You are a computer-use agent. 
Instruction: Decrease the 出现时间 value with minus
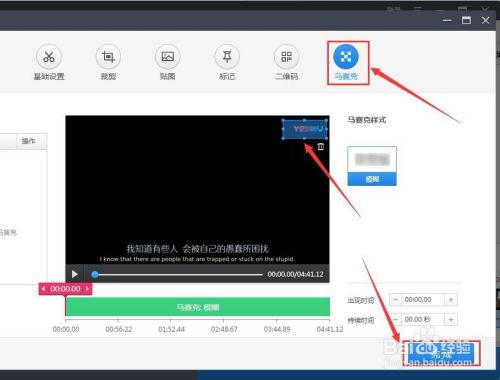pos(395,300)
